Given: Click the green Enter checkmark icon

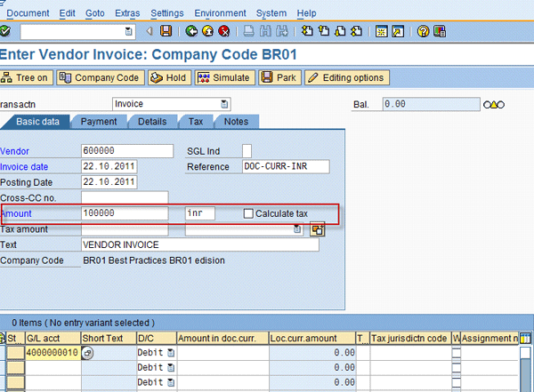Looking at the screenshot, I should point(4,31).
